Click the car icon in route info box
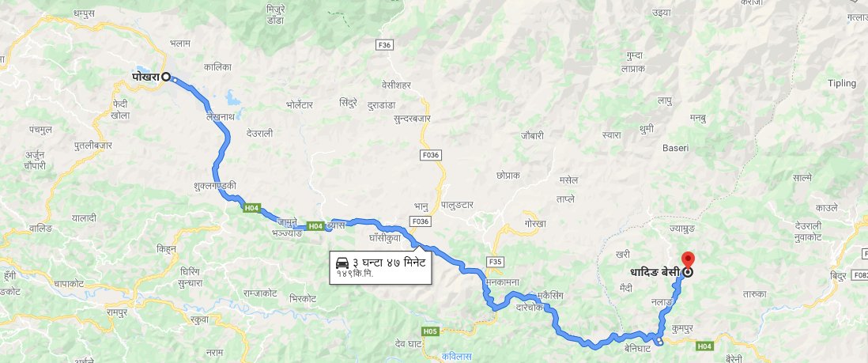 [x=342, y=263]
